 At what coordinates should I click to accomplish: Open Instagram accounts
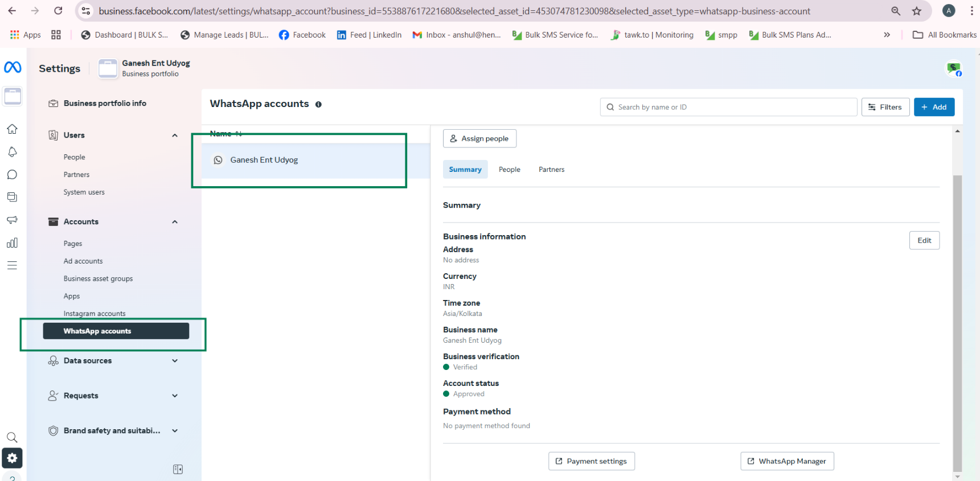pos(95,314)
